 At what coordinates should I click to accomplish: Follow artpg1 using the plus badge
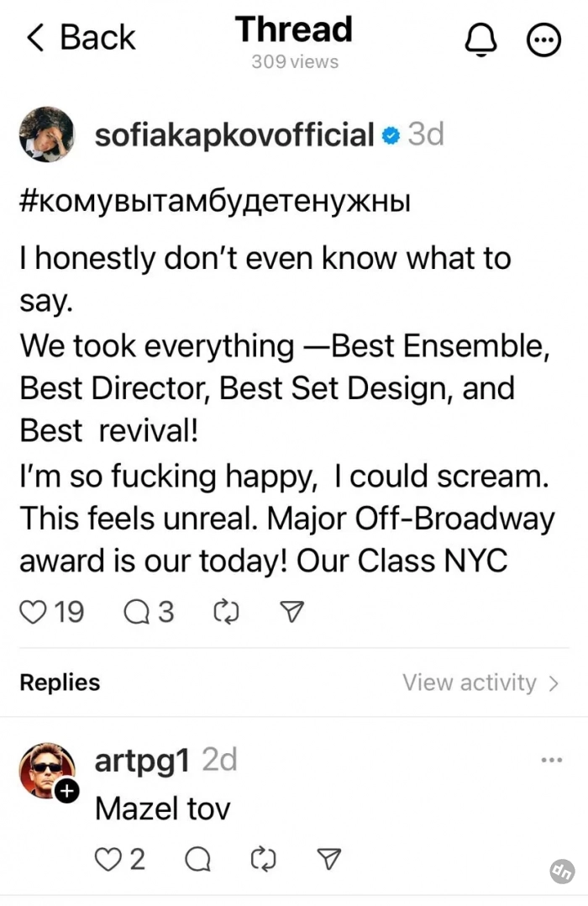67,791
